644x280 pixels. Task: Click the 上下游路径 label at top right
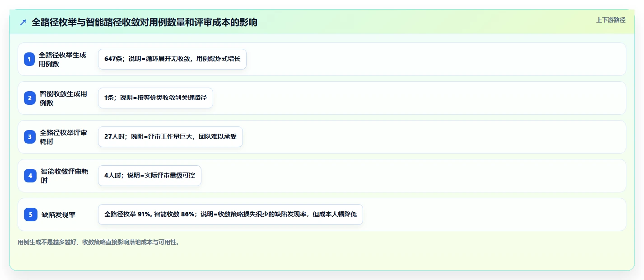point(611,20)
